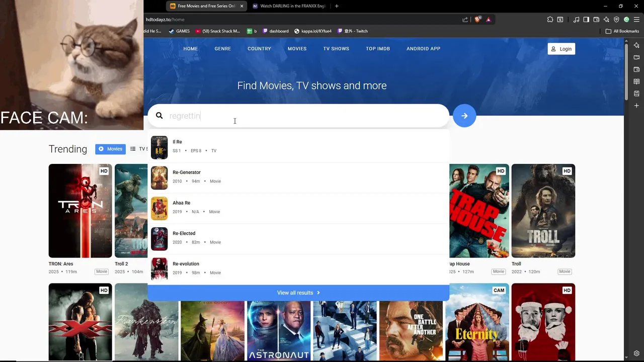The height and width of the screenshot is (362, 644).
Task: Open the Extensions puzzle icon
Action: [550, 20]
